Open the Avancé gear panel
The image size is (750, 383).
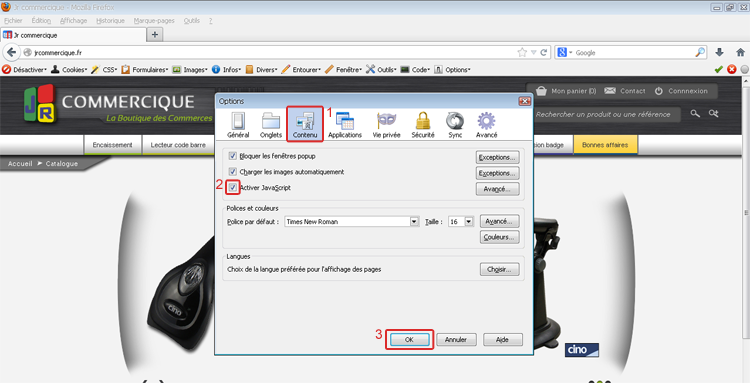[486, 125]
